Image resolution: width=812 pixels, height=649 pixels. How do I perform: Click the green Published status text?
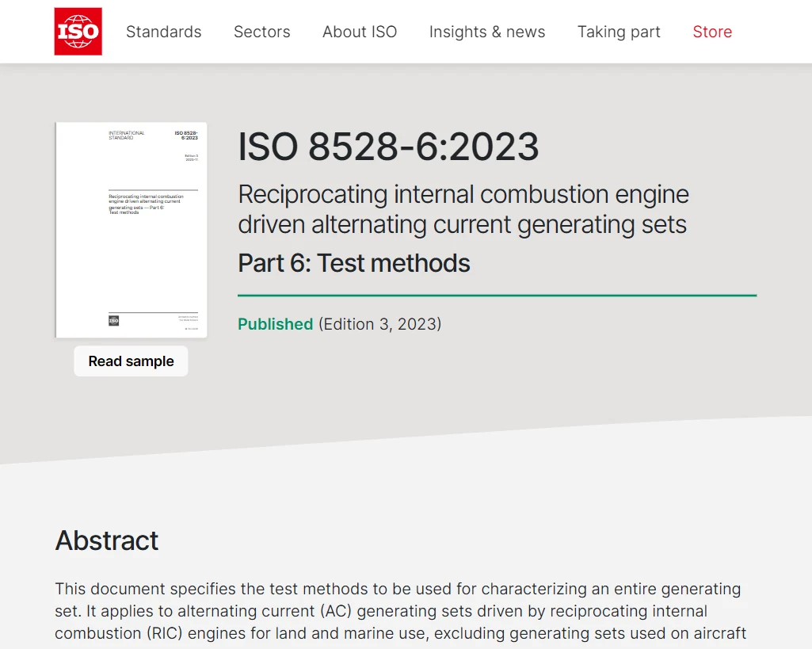click(x=276, y=324)
